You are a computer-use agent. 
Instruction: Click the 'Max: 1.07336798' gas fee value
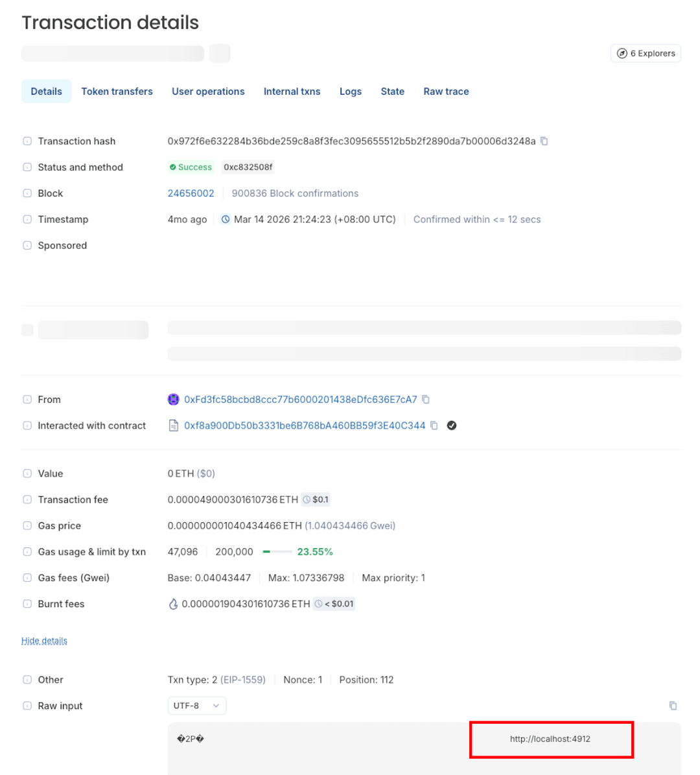306,578
